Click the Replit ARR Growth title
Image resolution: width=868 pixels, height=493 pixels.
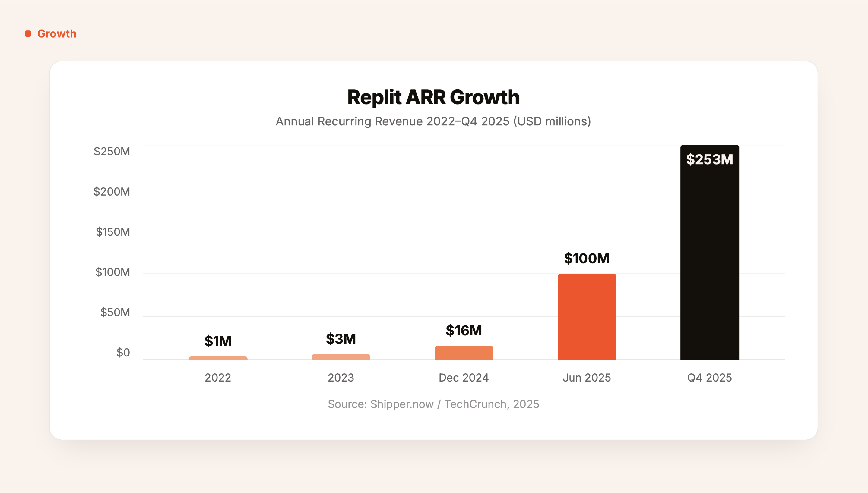click(x=433, y=98)
